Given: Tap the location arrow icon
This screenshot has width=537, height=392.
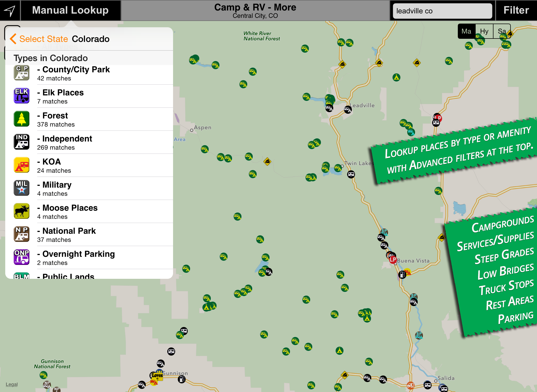Looking at the screenshot, I should click(x=10, y=10).
